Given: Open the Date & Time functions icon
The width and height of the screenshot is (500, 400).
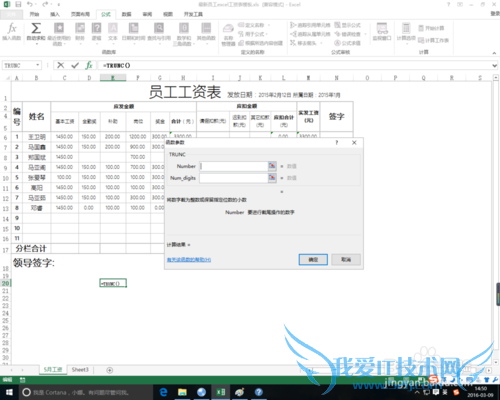Looking at the screenshot, I should point(133,28).
